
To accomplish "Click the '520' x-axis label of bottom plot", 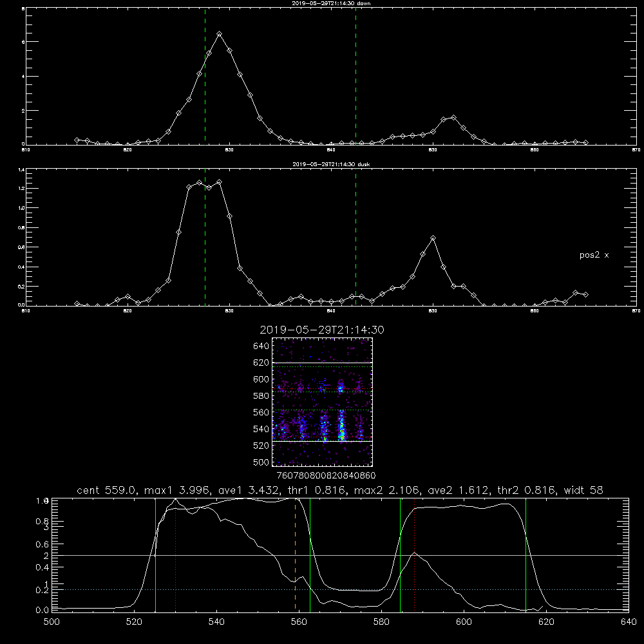I will point(134,622).
